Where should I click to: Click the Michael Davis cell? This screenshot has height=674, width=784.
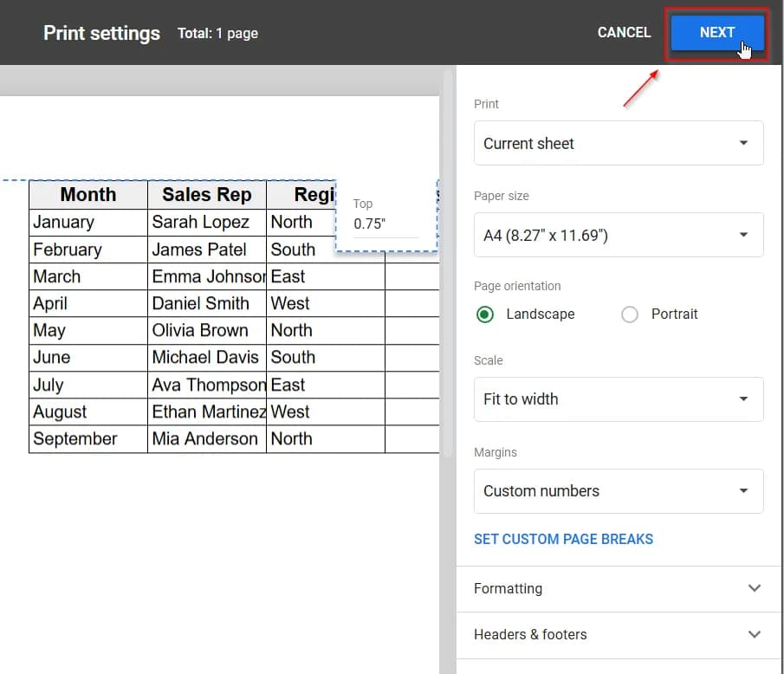pos(207,358)
